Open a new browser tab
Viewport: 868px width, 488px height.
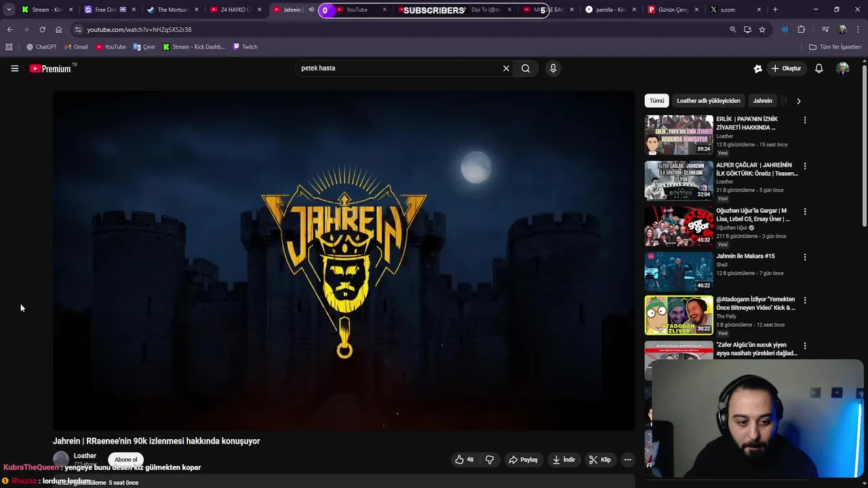(x=775, y=9)
